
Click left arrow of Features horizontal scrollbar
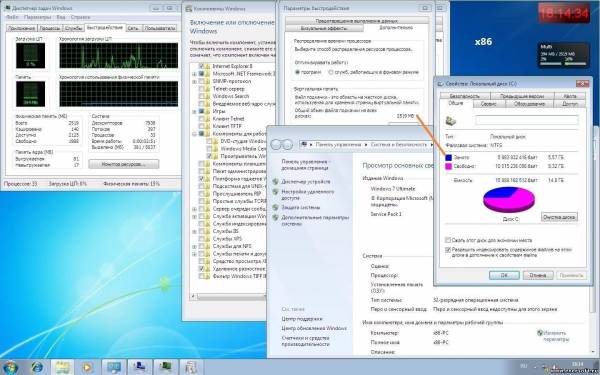coord(193,297)
